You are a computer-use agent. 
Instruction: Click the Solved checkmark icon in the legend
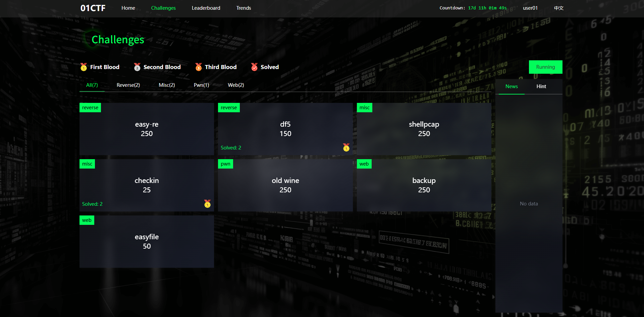(254, 67)
